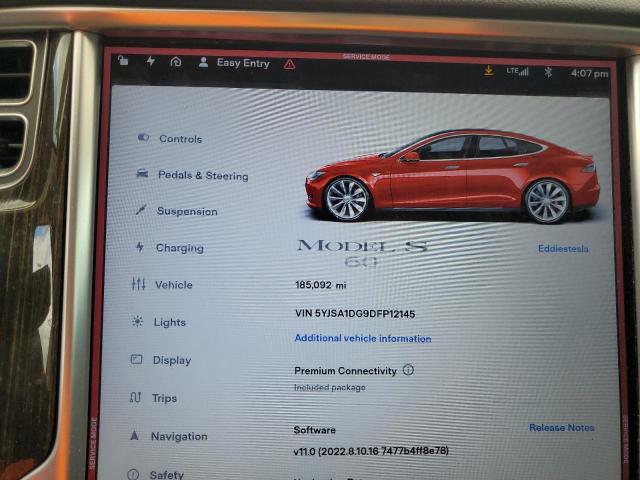This screenshot has height=480, width=640.
Task: Tap the sun icon beside Lights
Action: click(x=138, y=321)
